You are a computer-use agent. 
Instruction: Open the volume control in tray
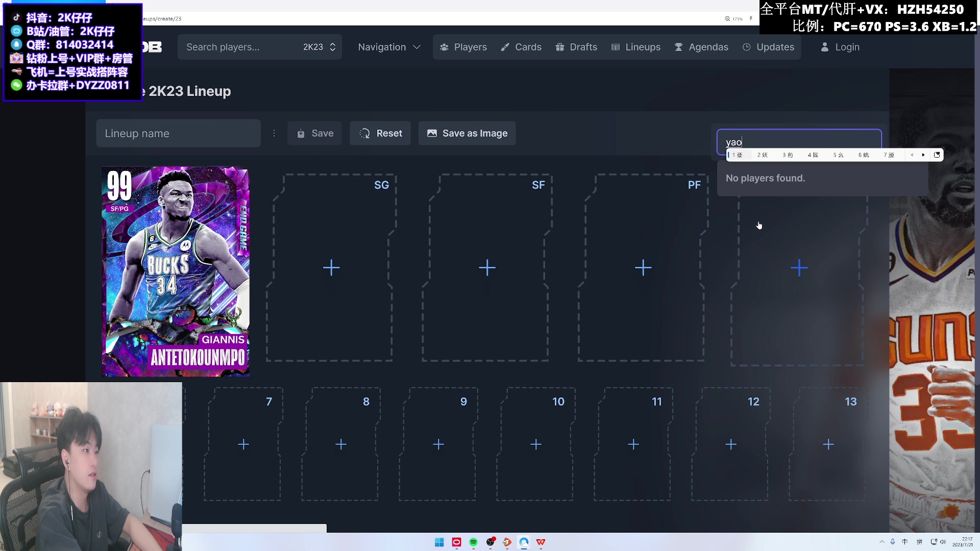coord(943,542)
